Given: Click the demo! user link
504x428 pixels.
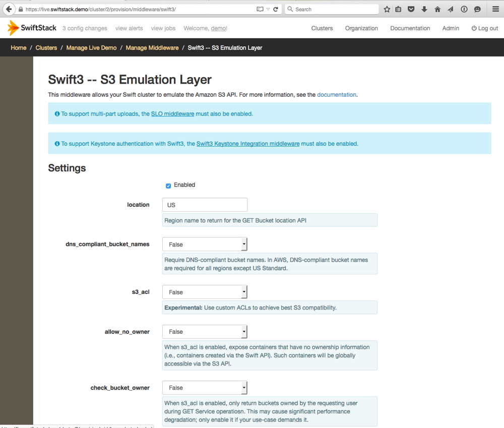Looking at the screenshot, I should pyautogui.click(x=219, y=28).
